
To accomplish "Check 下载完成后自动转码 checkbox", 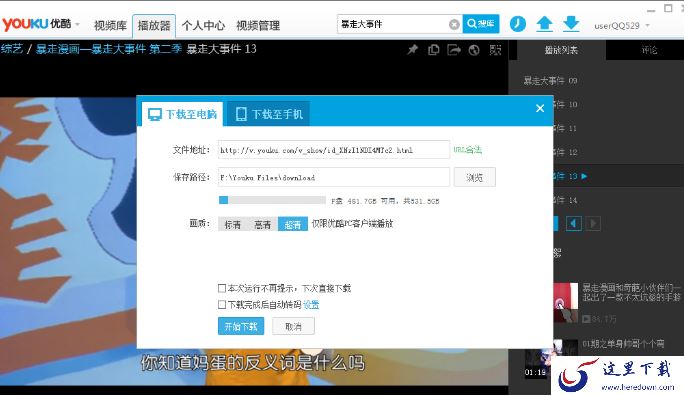I will (x=222, y=304).
